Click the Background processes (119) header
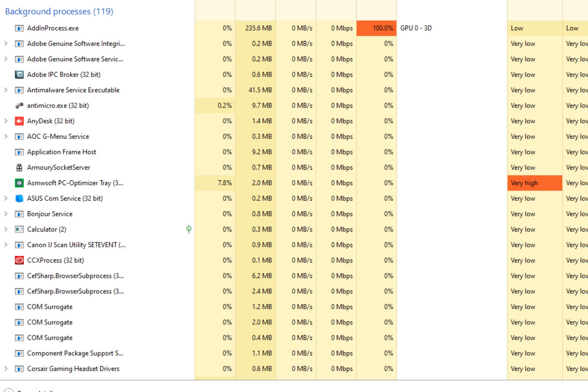 [x=59, y=11]
